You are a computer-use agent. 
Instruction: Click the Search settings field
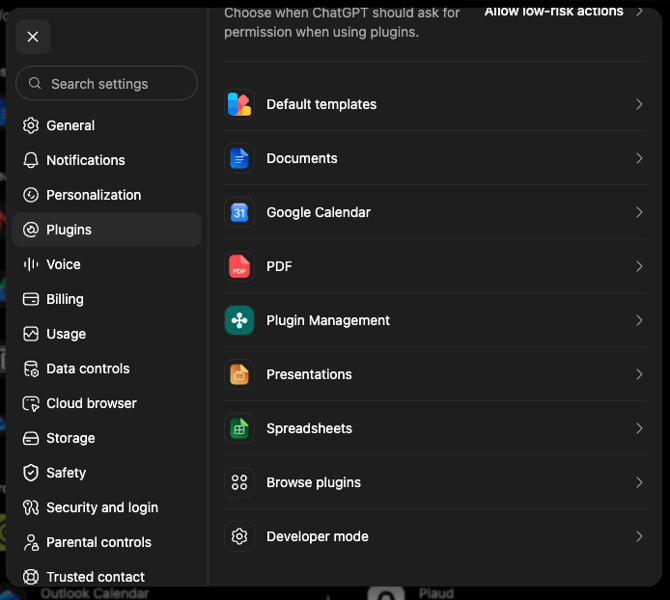[106, 83]
